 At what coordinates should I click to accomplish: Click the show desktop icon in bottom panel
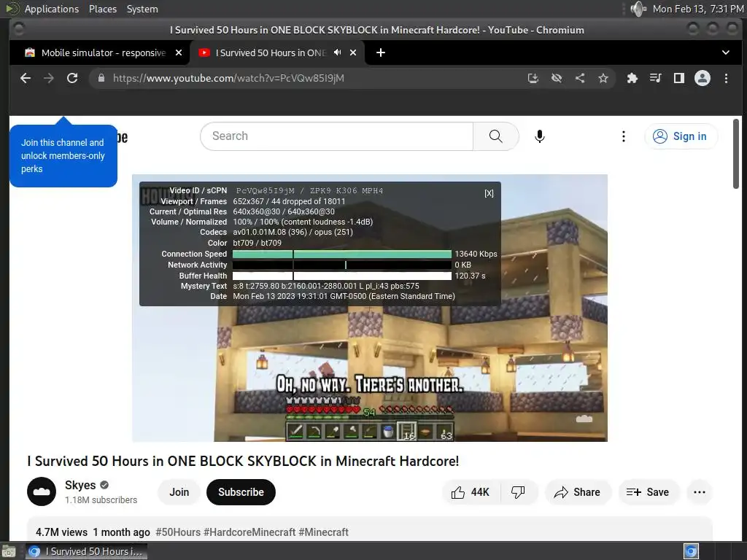[x=9, y=552]
